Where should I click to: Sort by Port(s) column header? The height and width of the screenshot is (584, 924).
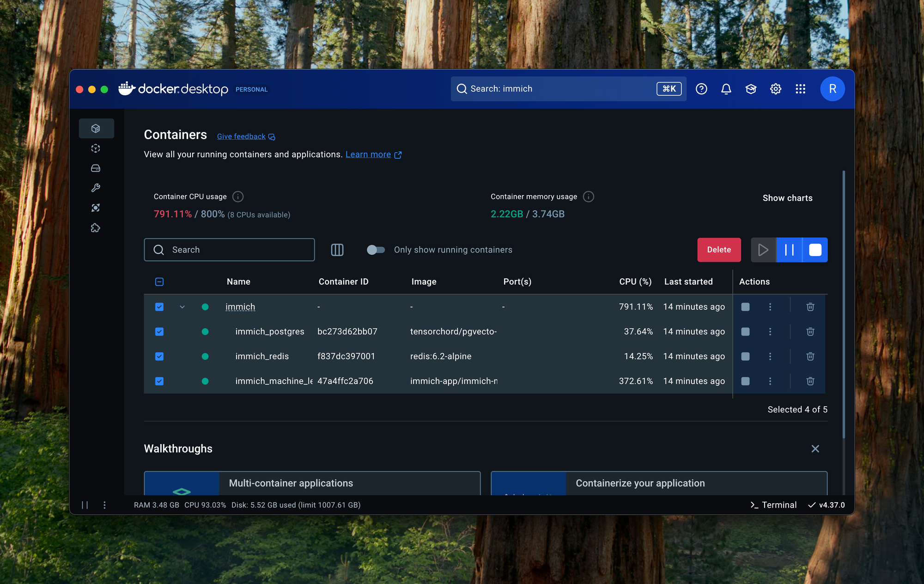coord(517,282)
